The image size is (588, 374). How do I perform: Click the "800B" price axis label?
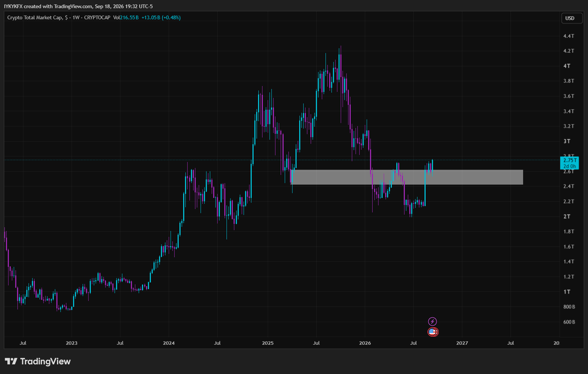(569, 307)
